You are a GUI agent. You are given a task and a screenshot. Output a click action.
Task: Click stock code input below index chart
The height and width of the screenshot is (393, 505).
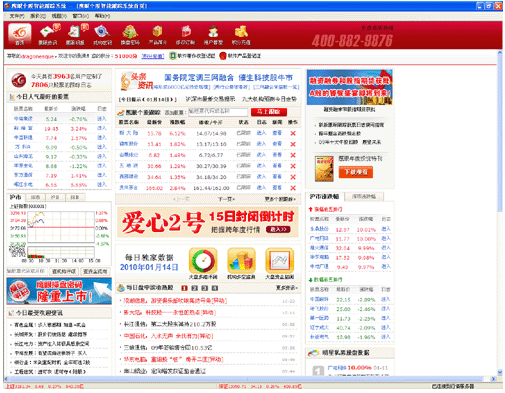pos(27,271)
